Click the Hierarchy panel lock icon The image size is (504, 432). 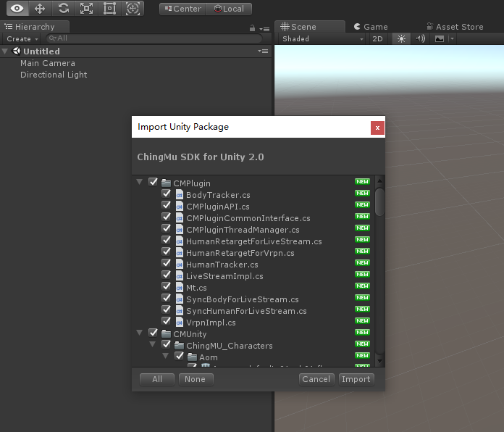(x=252, y=28)
